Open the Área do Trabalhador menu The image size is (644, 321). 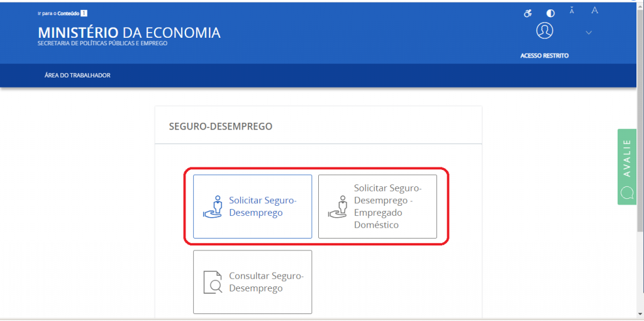coord(77,76)
